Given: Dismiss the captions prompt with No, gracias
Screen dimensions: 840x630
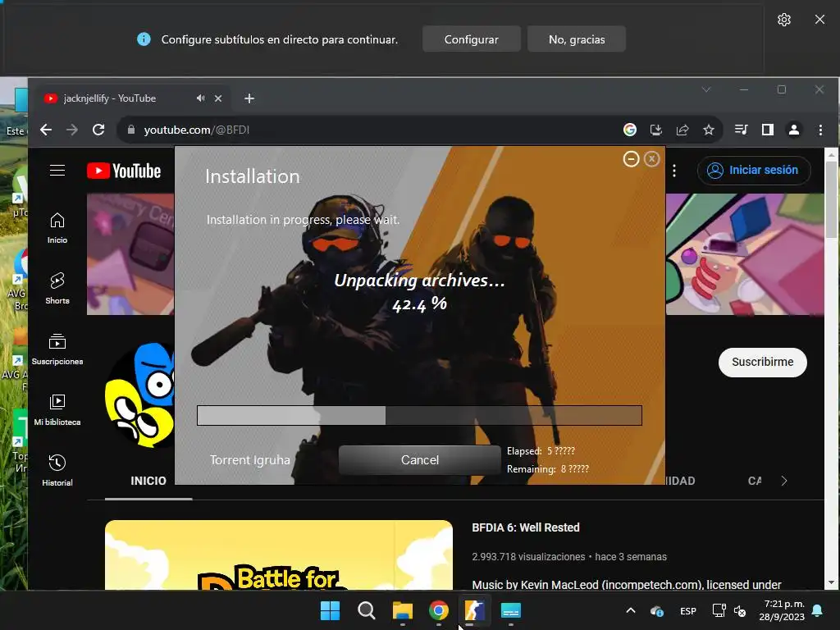Looking at the screenshot, I should pos(577,39).
